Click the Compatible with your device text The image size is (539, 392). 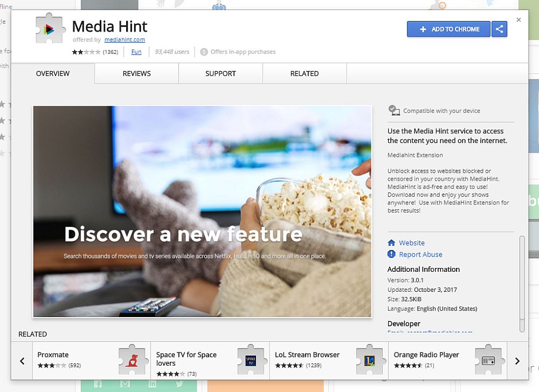[x=442, y=111]
